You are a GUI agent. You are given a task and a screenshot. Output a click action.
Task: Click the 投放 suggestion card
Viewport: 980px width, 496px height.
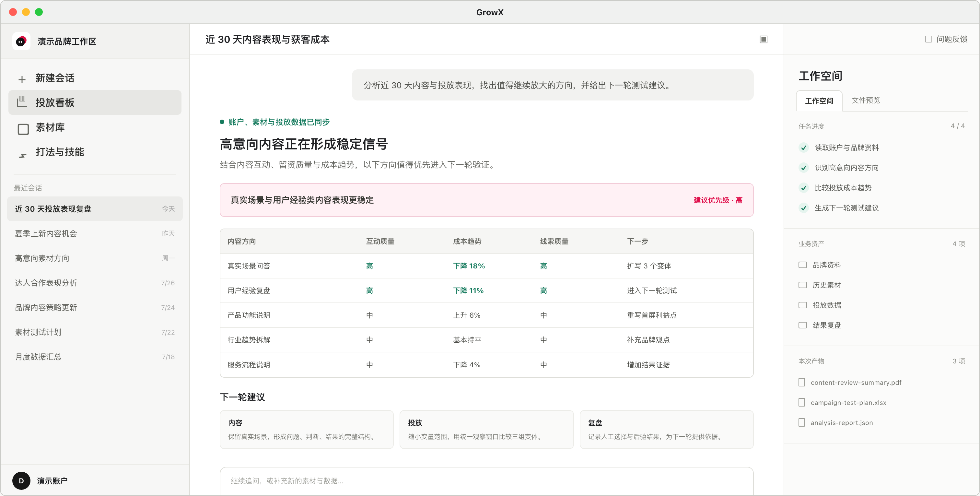point(486,430)
